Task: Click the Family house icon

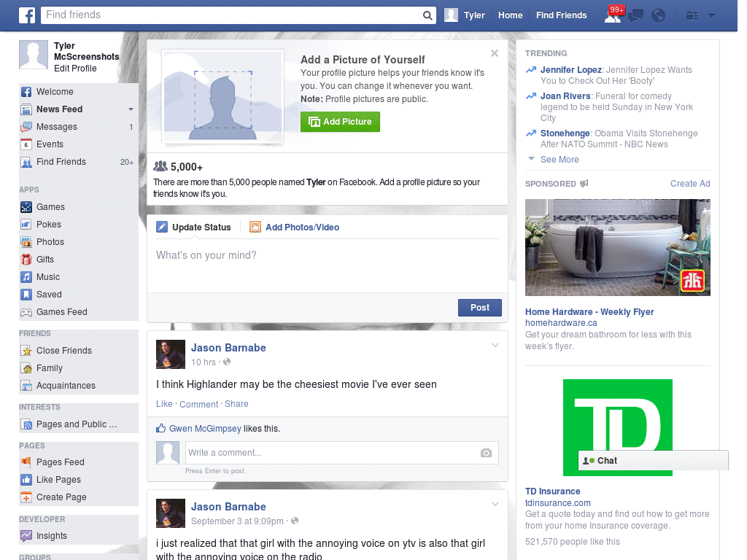Action: tap(26, 368)
